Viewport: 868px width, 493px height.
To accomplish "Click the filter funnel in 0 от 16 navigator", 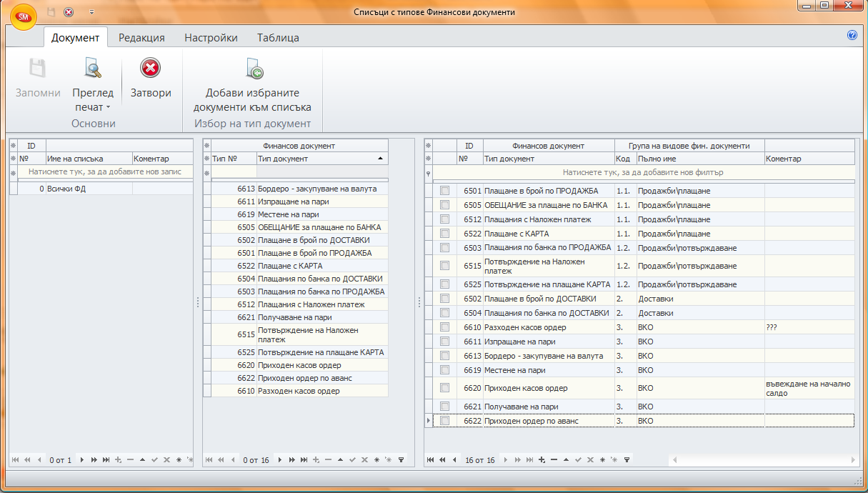I will click(x=401, y=460).
